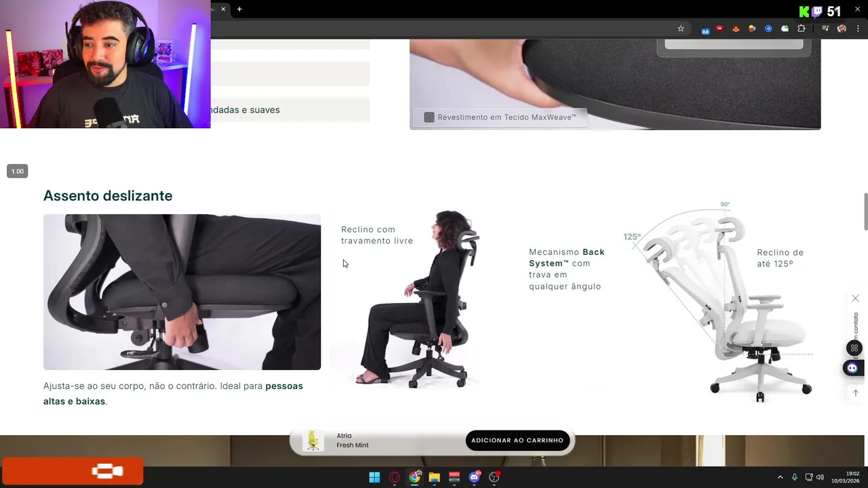Click the reclining chair angle diagram
This screenshot has height=488, width=868.
[719, 302]
